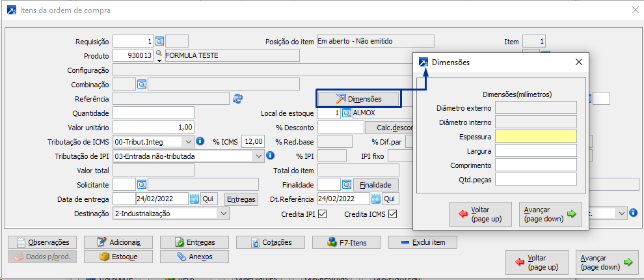The image size is (644, 280).
Task: Open the Destinação dropdown list
Action: pyautogui.click(x=223, y=214)
